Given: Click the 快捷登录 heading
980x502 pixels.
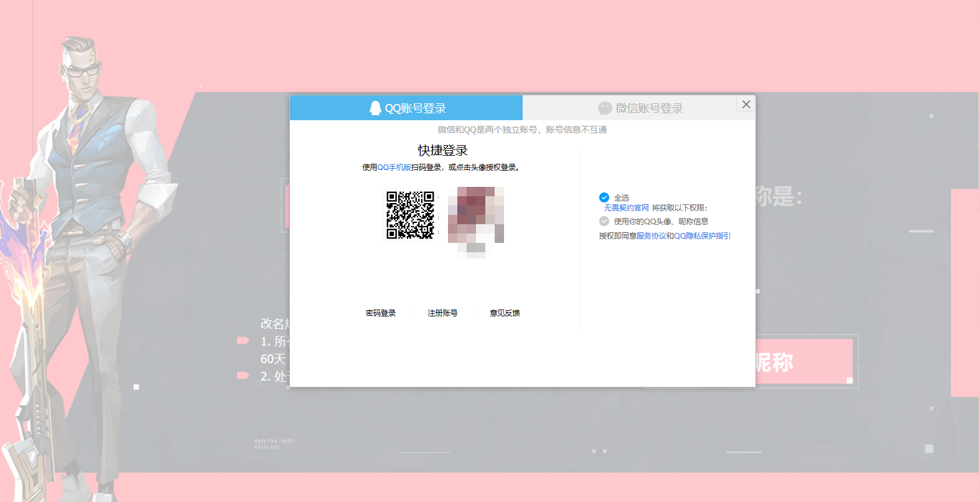Looking at the screenshot, I should tap(442, 151).
